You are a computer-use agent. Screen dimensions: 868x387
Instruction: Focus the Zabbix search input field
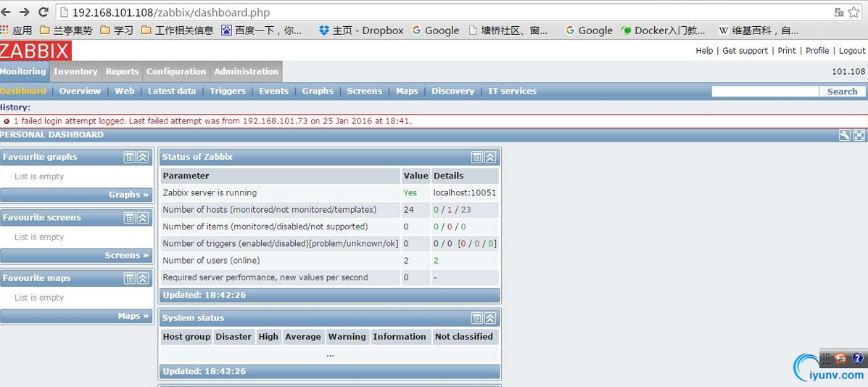click(765, 91)
